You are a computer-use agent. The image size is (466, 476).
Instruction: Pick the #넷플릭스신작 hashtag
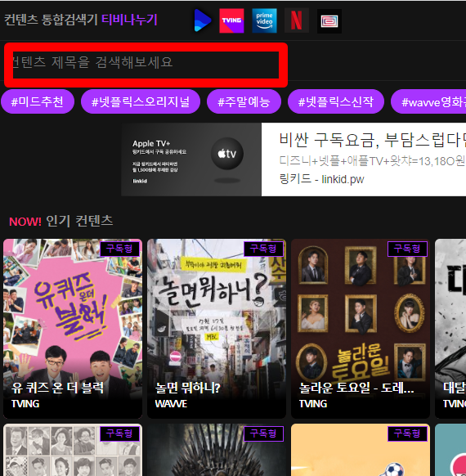tap(336, 101)
